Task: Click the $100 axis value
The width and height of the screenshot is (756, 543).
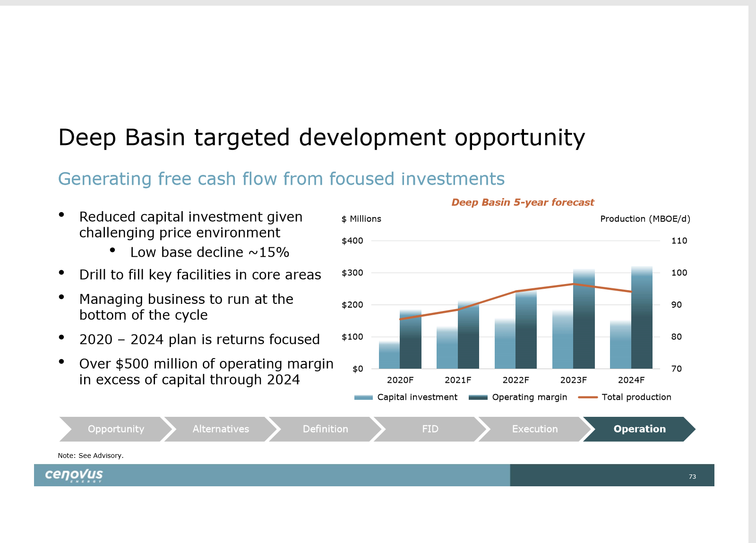Action: [352, 337]
